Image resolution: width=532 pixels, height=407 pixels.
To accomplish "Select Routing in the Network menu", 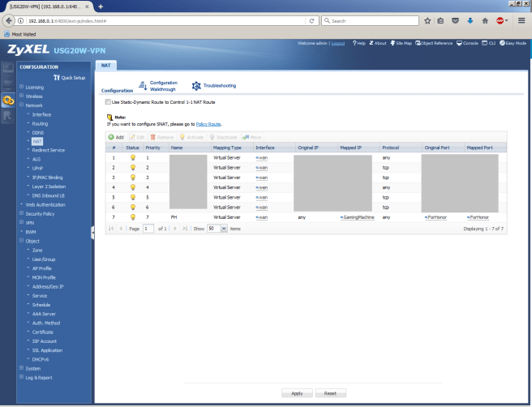I will tap(41, 123).
